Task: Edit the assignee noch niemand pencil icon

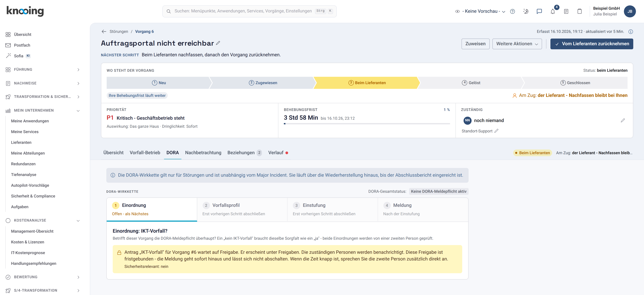Action: tap(623, 120)
